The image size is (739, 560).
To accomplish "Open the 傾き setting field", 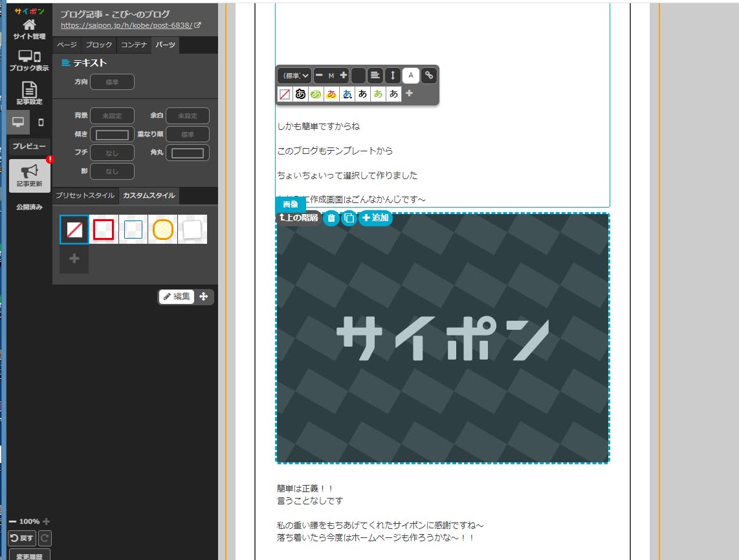I will (112, 135).
